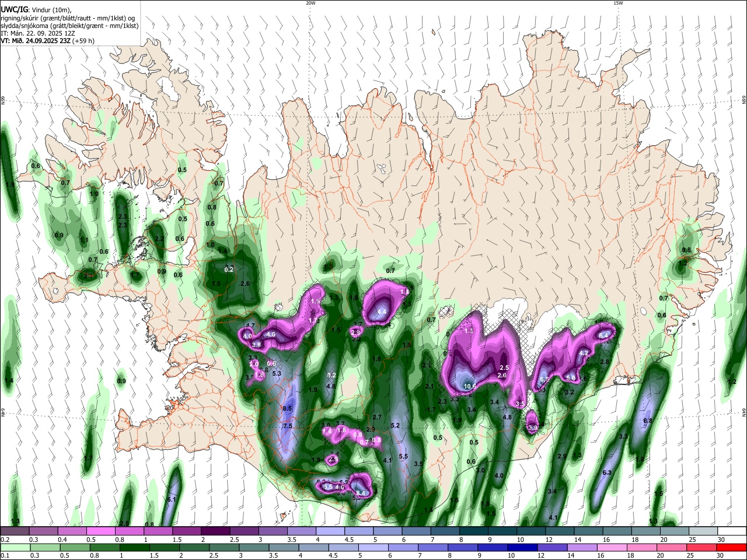This screenshot has width=747, height=560.
Task: Select the medium green swatch labeled 0.5 in rain scale
Action: [74, 547]
